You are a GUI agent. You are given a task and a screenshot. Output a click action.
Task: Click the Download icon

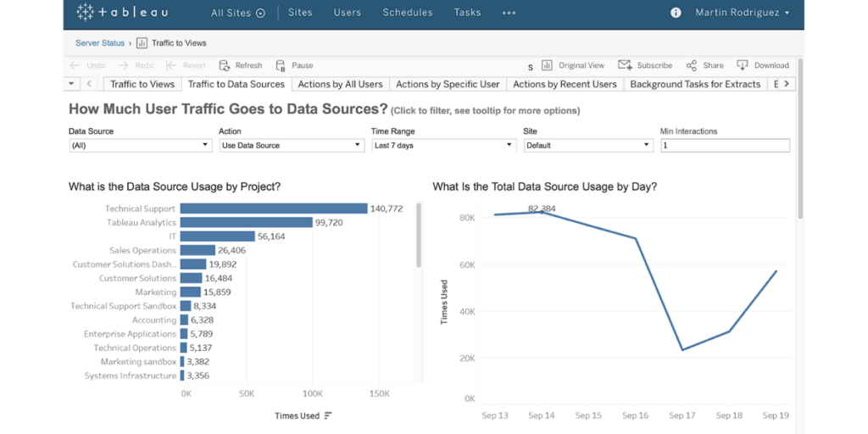click(x=743, y=65)
